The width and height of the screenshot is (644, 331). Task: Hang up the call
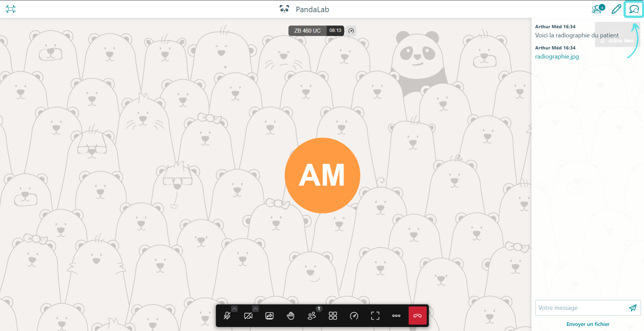coord(417,316)
